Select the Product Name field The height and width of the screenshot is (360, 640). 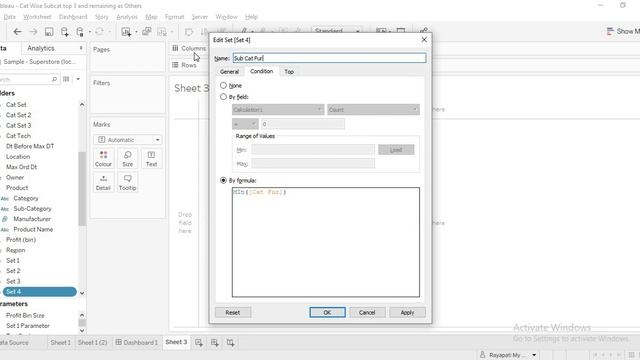click(33, 229)
